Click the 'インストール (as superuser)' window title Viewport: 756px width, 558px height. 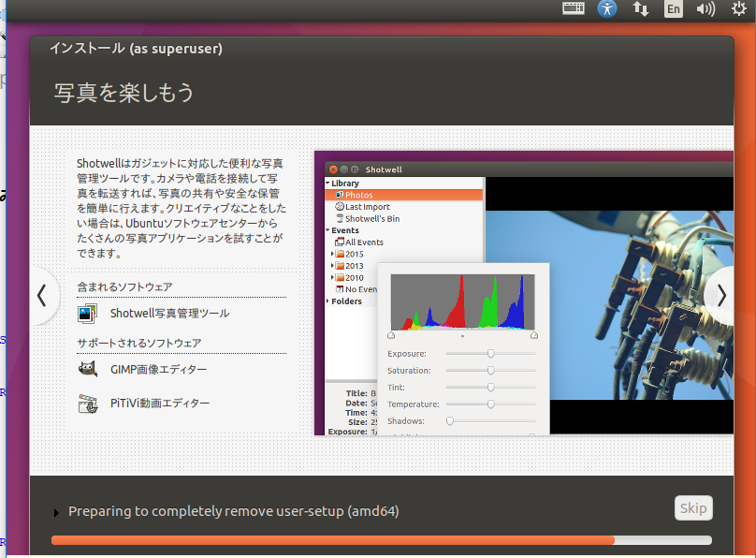[136, 49]
